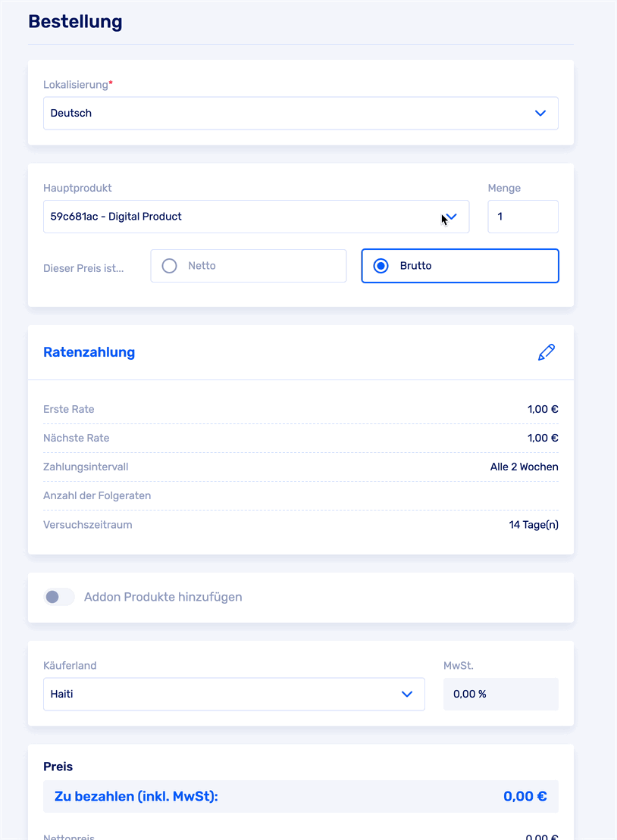This screenshot has height=840, width=617.
Task: Click the Addon Produkte hinzufügen label
Action: pyautogui.click(x=163, y=597)
